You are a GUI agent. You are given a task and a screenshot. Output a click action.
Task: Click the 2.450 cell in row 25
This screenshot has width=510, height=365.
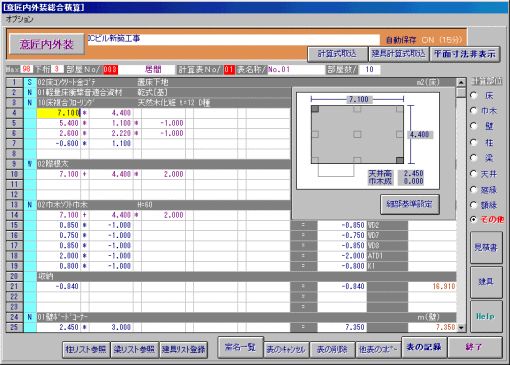[59, 327]
